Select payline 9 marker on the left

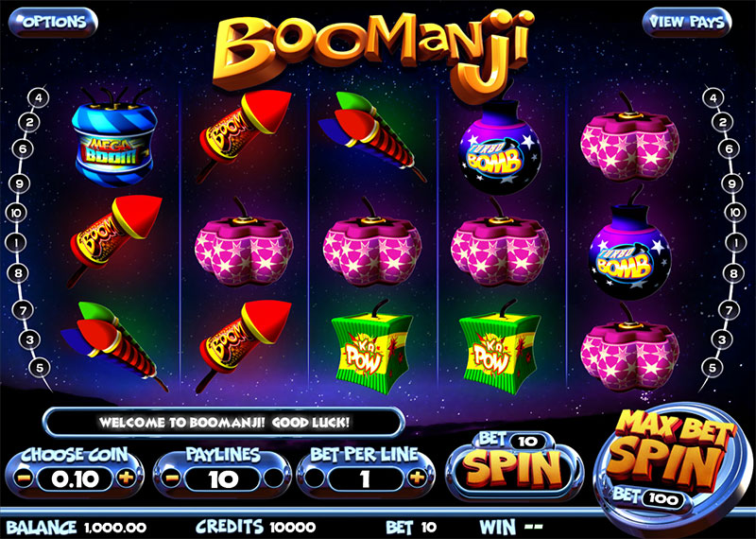[x=19, y=183]
